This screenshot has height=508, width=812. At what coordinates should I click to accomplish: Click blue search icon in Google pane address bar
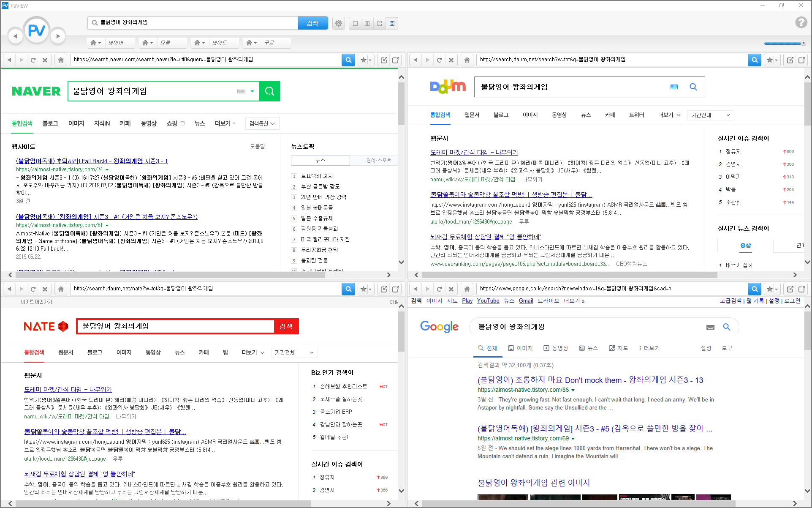coord(755,289)
